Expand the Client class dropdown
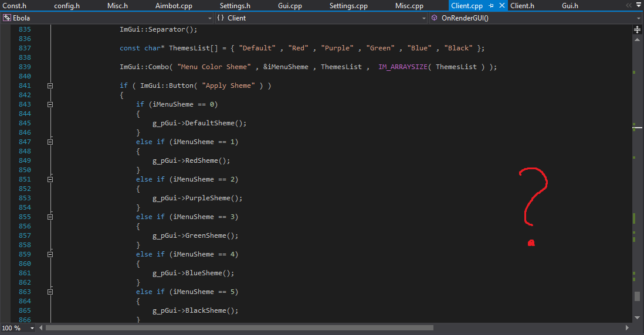Viewport: 644px width, 335px height. tap(424, 18)
